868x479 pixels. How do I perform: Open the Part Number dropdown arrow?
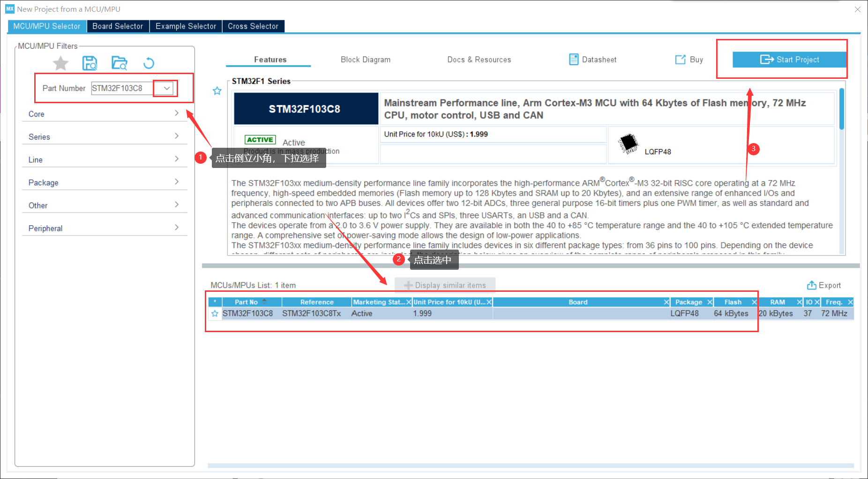[166, 88]
